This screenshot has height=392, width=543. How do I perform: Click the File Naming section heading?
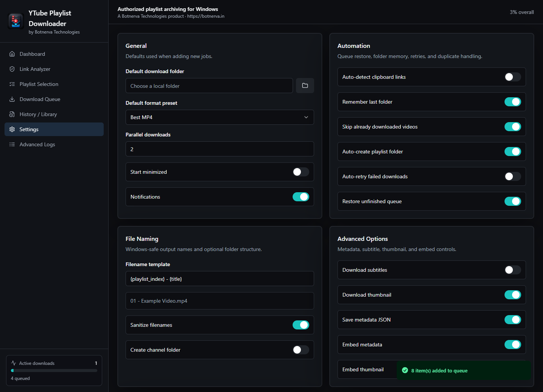142,239
